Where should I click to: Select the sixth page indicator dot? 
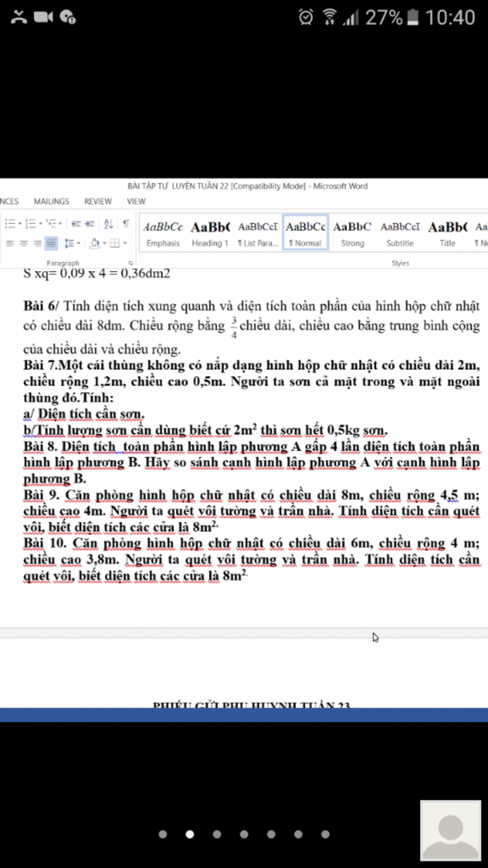coord(298,834)
